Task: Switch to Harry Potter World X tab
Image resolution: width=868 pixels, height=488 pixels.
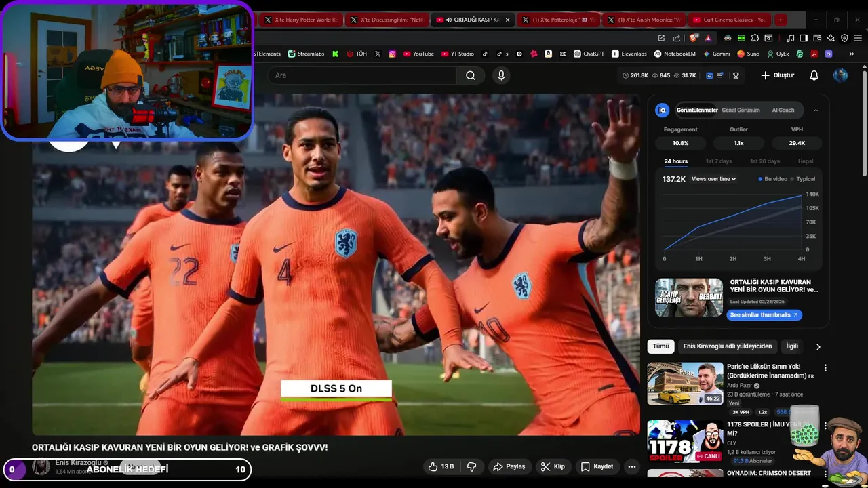Action: (x=301, y=20)
